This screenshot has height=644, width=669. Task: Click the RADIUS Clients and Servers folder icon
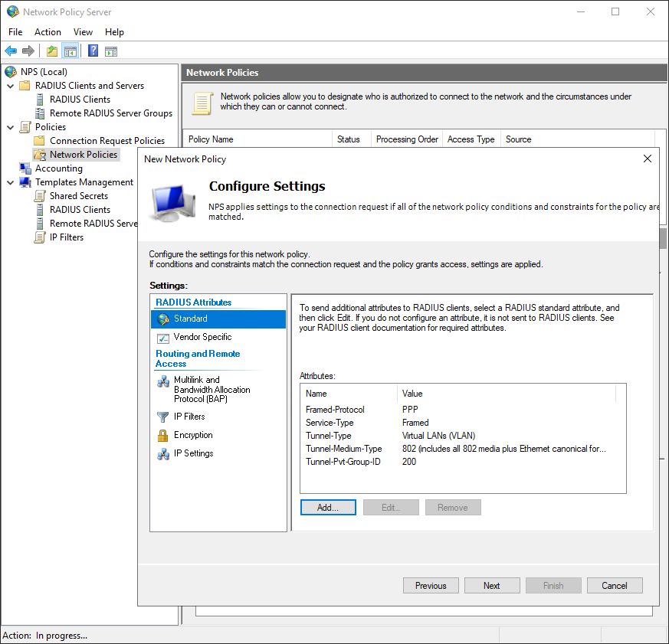25,85
